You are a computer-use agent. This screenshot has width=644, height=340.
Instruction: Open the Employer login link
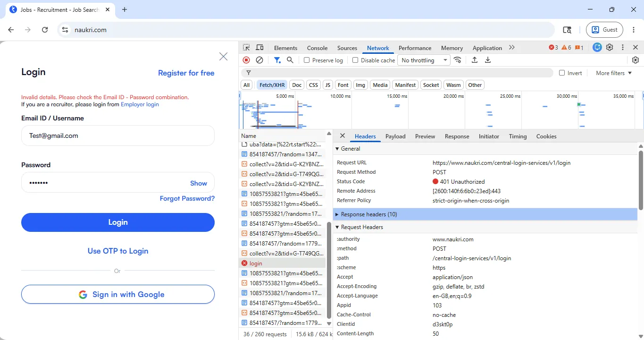140,104
